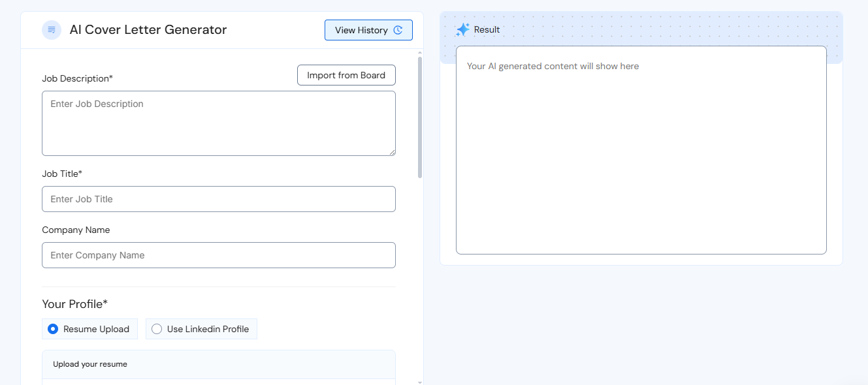Screen dimensions: 868x385
Task: Click the Enter Job Title input field
Action: point(219,199)
